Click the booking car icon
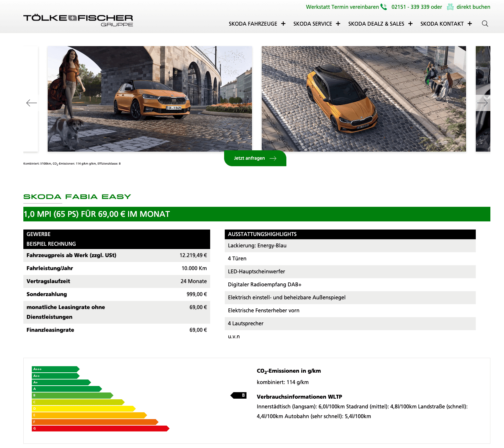 click(450, 7)
